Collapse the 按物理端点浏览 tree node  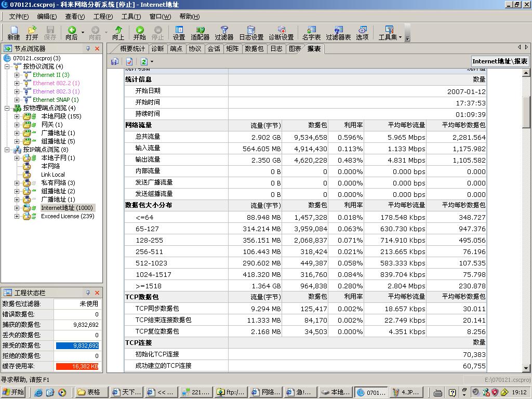[x=7, y=108]
